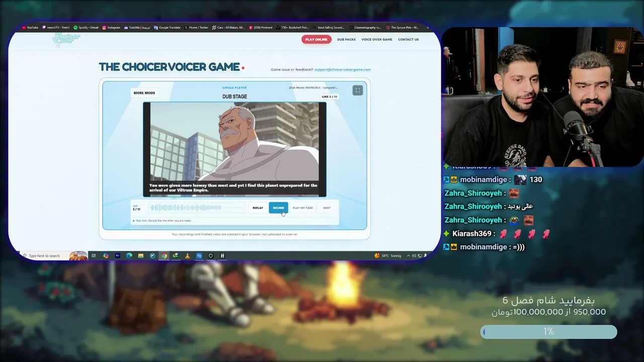644x362 pixels.
Task: Open the Instagram bookmark
Action: point(111,28)
